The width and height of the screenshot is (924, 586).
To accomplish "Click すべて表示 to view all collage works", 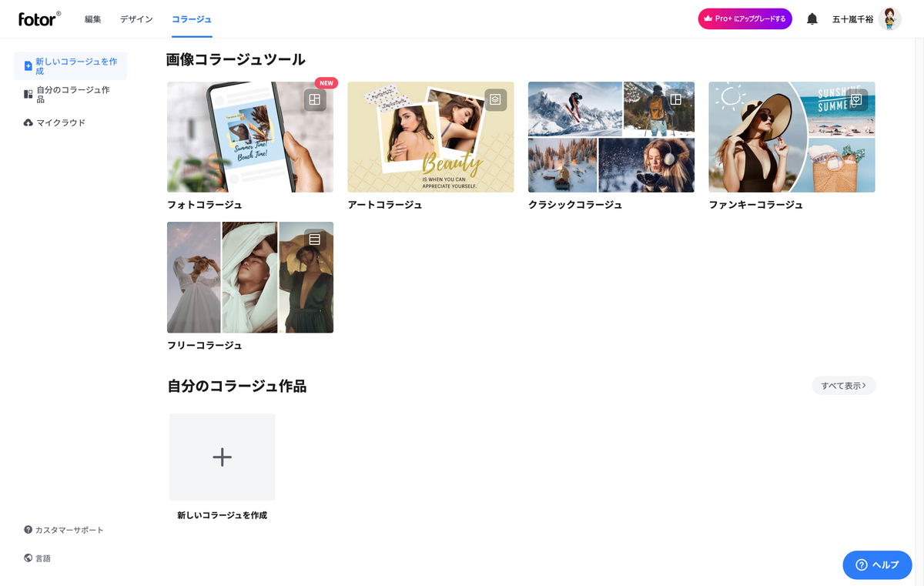I will point(843,385).
